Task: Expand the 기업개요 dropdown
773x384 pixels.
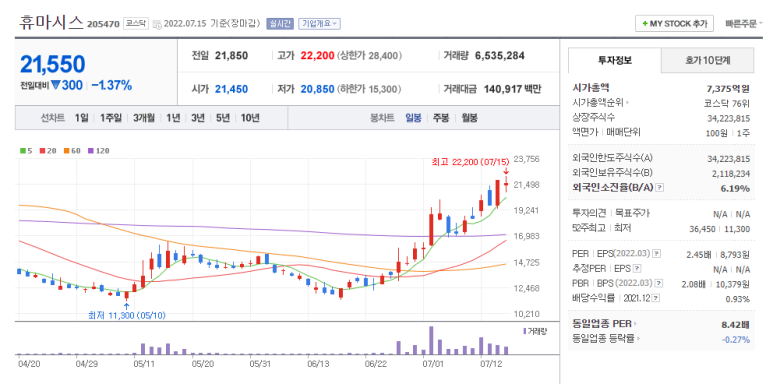Action: click(319, 23)
